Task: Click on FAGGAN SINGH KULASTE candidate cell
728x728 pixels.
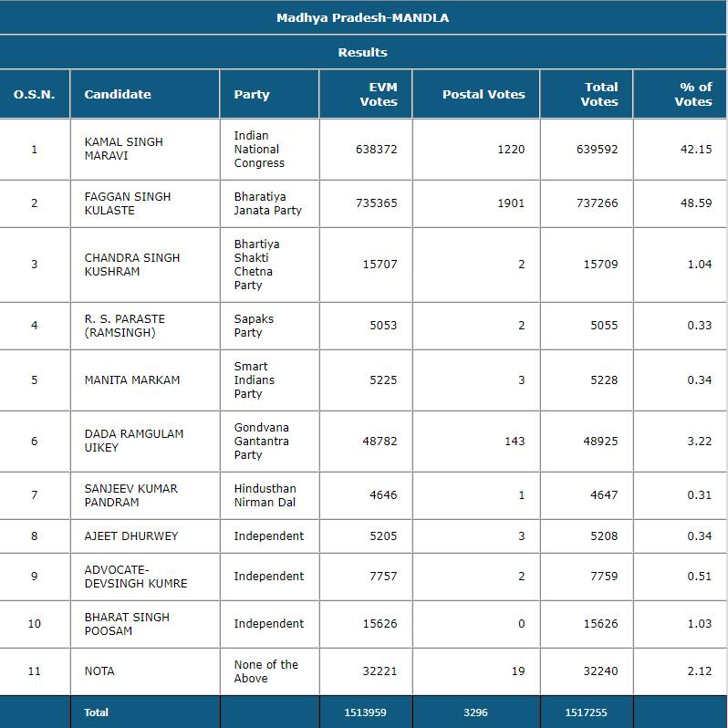Action: pyautogui.click(x=128, y=203)
